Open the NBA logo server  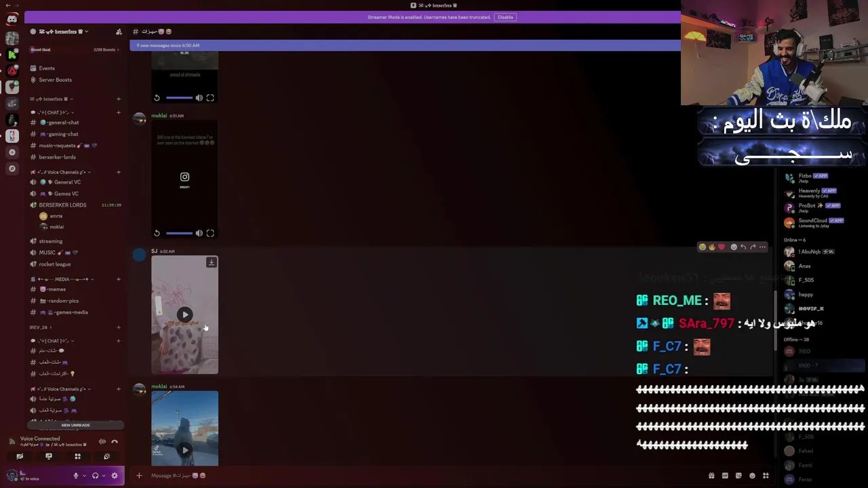click(x=12, y=136)
